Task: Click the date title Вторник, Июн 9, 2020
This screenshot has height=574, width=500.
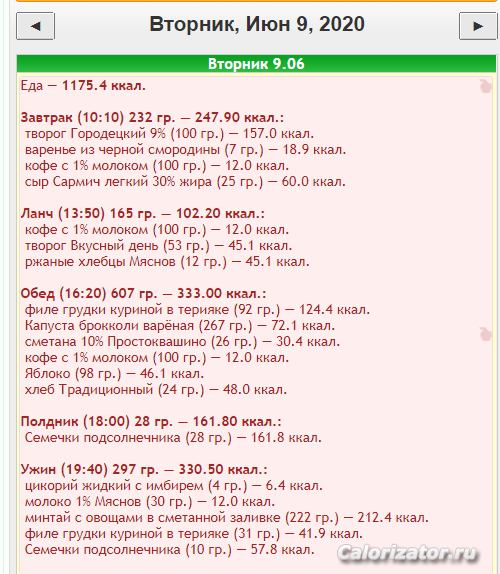Action: click(x=257, y=24)
